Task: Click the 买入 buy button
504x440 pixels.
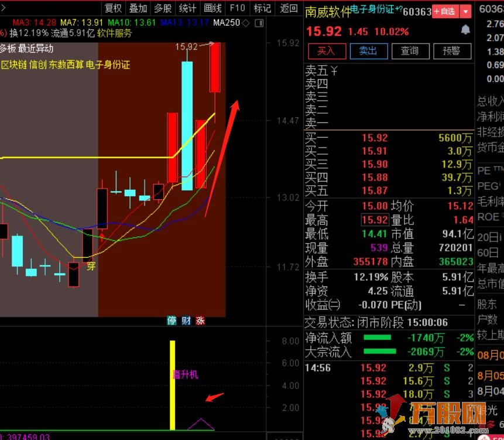Action: pyautogui.click(x=327, y=51)
